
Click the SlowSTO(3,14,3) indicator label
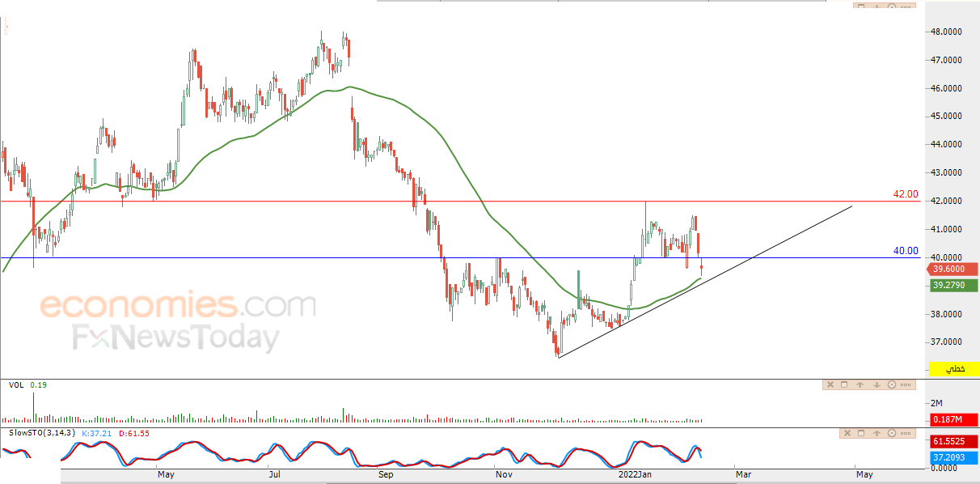(x=42, y=433)
